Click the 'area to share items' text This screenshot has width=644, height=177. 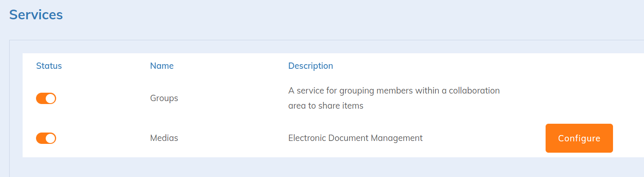click(x=325, y=106)
